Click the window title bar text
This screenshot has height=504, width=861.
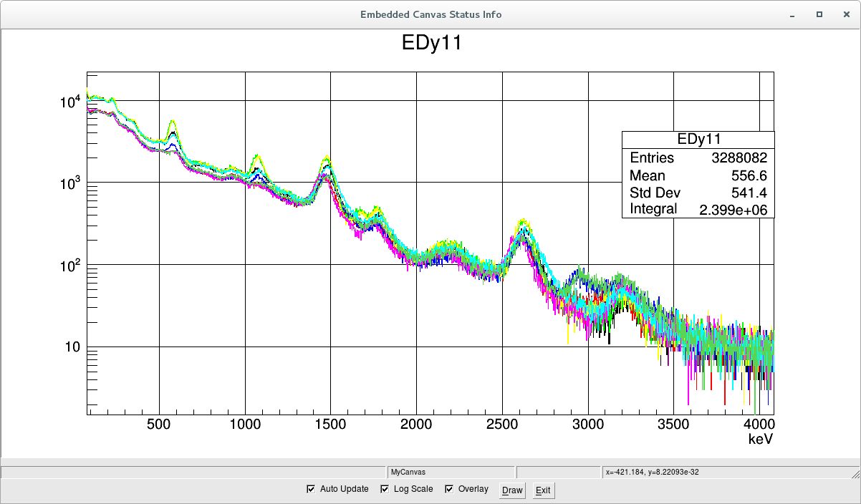[430, 14]
